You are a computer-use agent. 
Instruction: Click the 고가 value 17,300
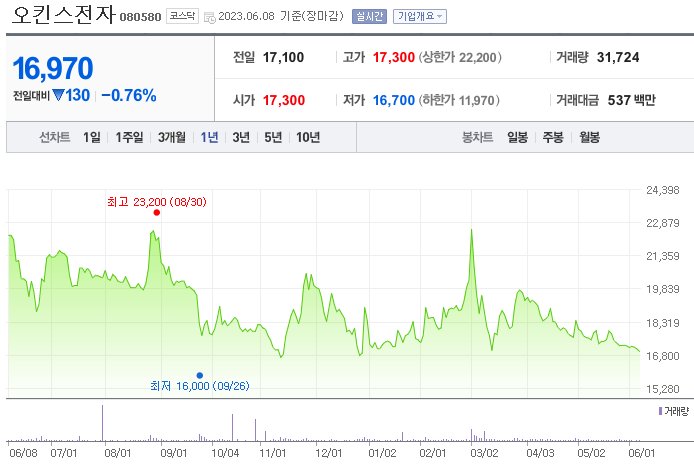(393, 57)
